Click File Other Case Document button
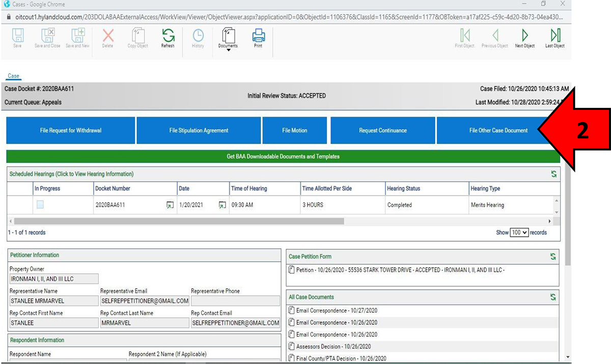The width and height of the screenshot is (611, 364). [x=498, y=130]
